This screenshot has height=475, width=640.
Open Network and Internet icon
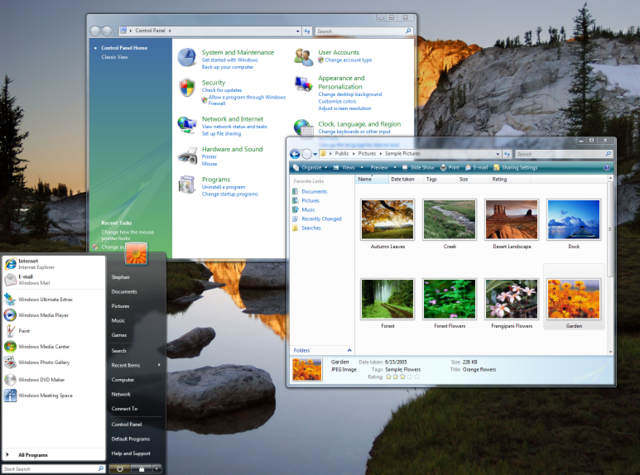(187, 124)
